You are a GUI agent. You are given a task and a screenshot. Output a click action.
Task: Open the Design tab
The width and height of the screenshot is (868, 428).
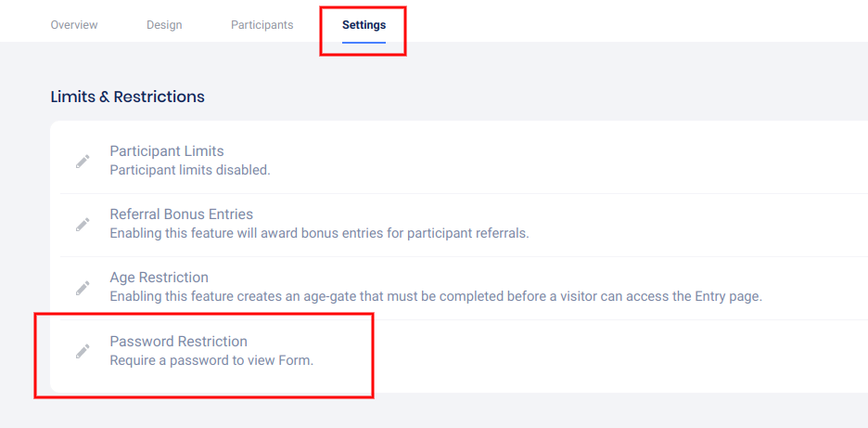point(164,25)
